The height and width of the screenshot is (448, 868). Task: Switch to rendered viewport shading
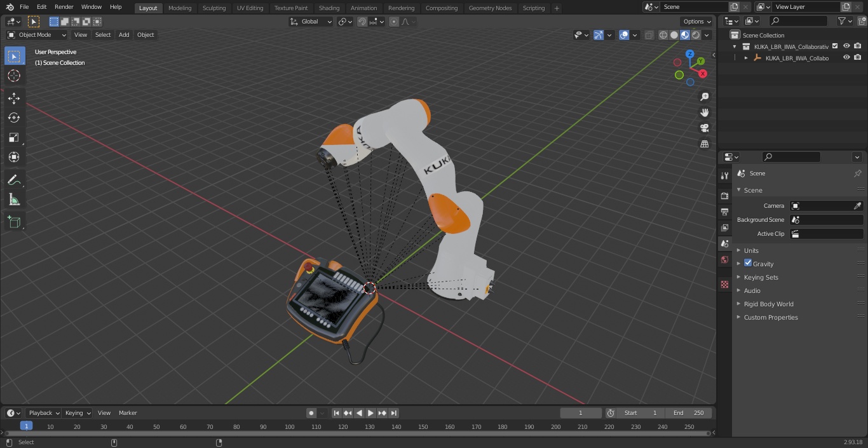696,35
